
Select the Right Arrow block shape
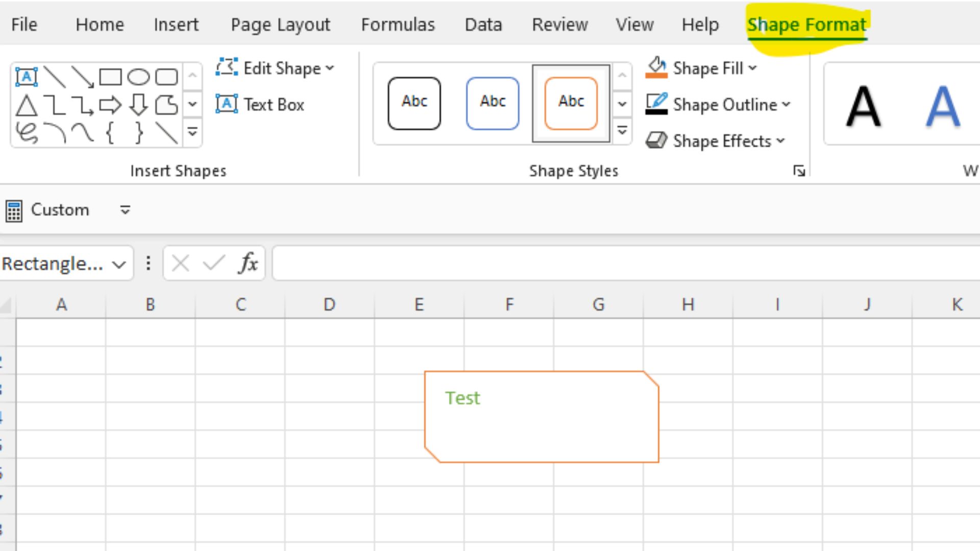pos(110,105)
